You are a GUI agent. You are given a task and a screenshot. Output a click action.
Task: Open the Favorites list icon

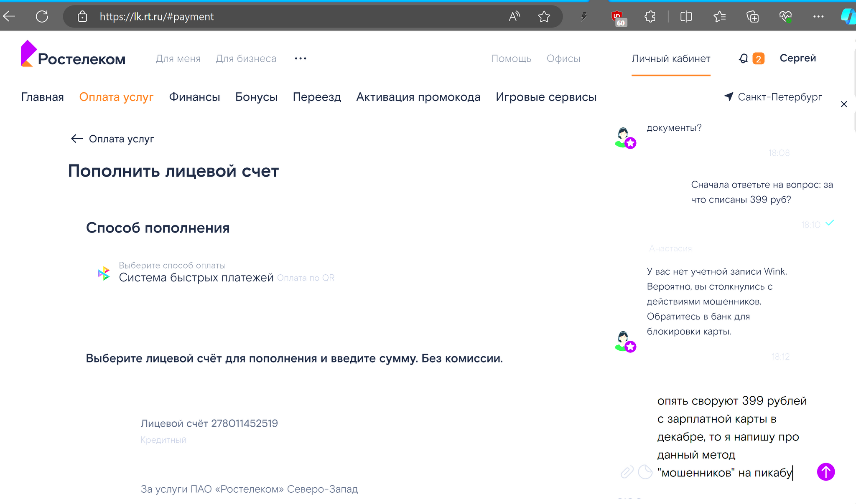pyautogui.click(x=719, y=17)
